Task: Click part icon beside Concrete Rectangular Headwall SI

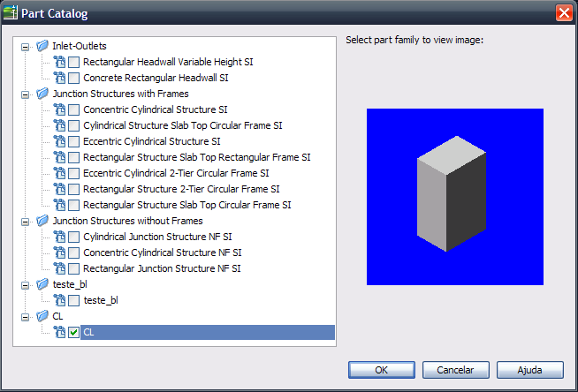Action: click(x=59, y=78)
